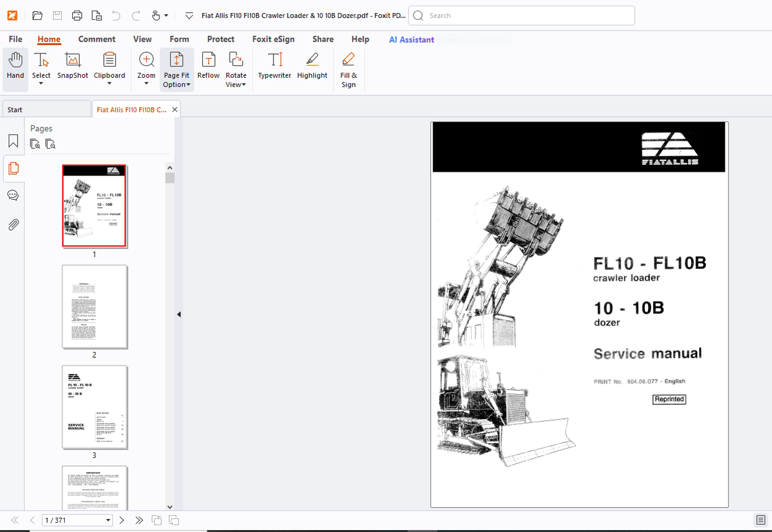Click the Print icon in quick access toolbar
772x532 pixels.
click(77, 16)
